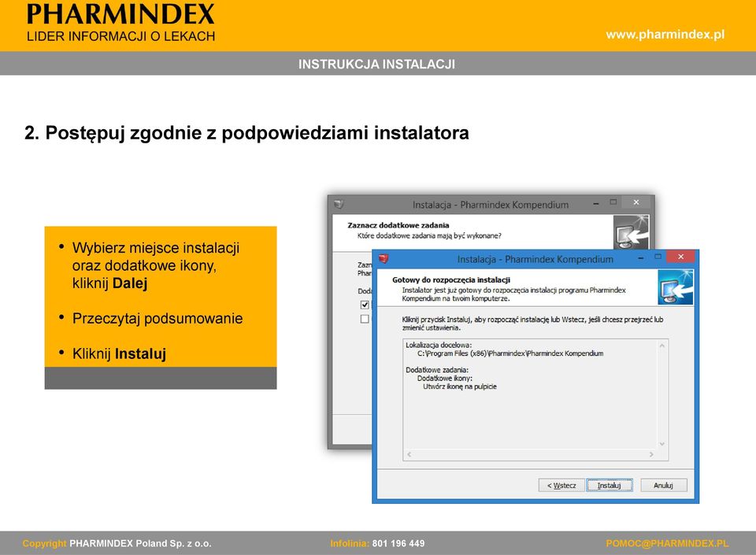Viewport: 756px width, 555px height.
Task: Click the gray installer icon in background title bar
Action: click(x=339, y=204)
